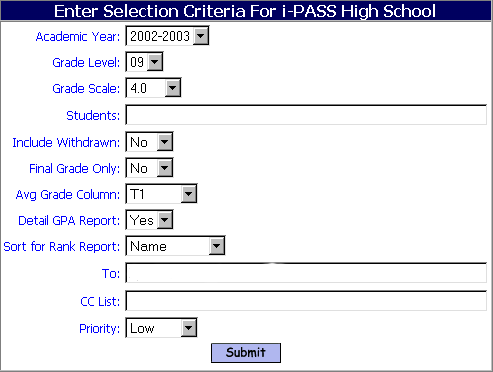Click the Sort for Rank Report label

tap(62, 247)
